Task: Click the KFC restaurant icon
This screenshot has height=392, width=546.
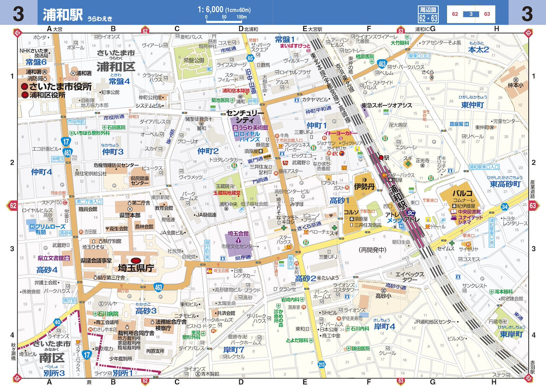Action: coord(335,154)
